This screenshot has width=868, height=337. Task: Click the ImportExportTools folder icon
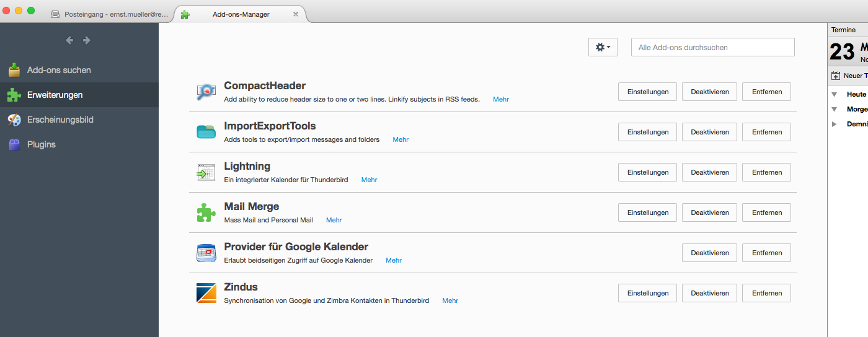coord(206,132)
